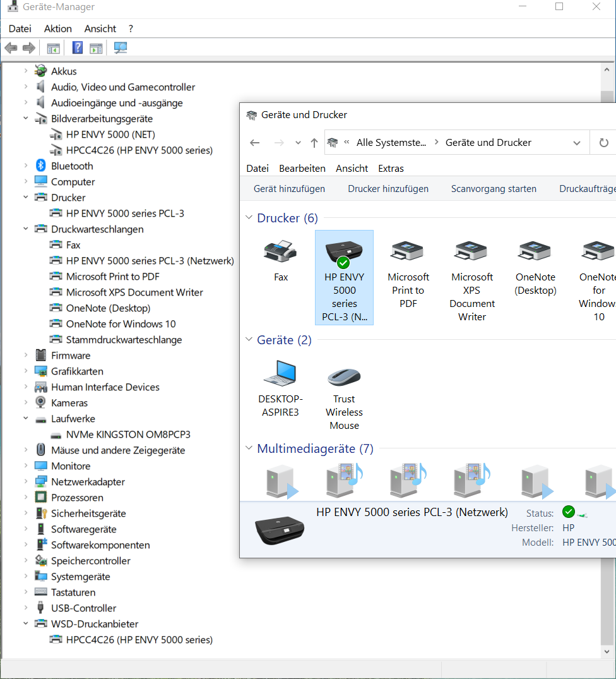This screenshot has width=616, height=679.
Task: Click the Forward arrow in Geräte-Manager toolbar
Action: 29,48
